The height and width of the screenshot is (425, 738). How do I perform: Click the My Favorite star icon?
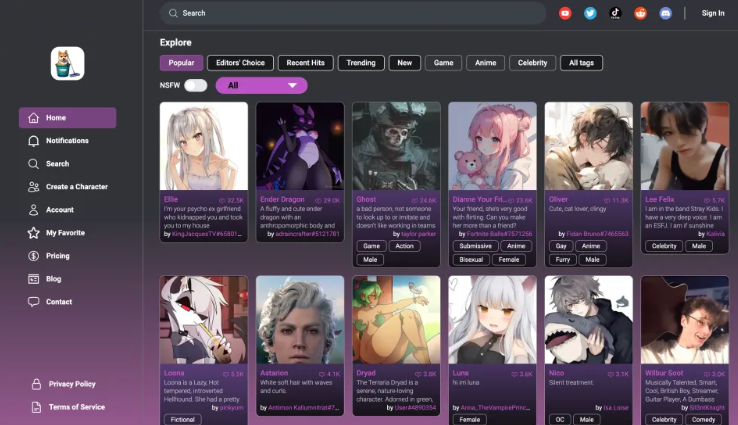pyautogui.click(x=34, y=233)
